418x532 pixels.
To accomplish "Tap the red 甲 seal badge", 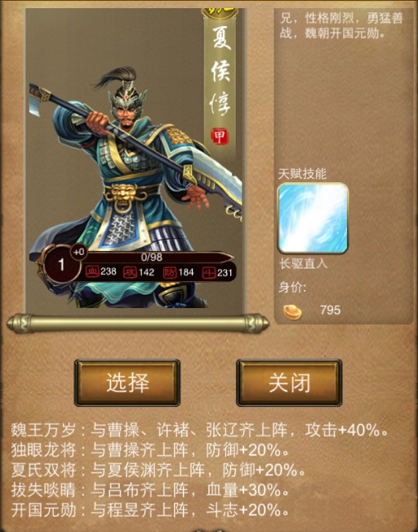I will [x=220, y=136].
